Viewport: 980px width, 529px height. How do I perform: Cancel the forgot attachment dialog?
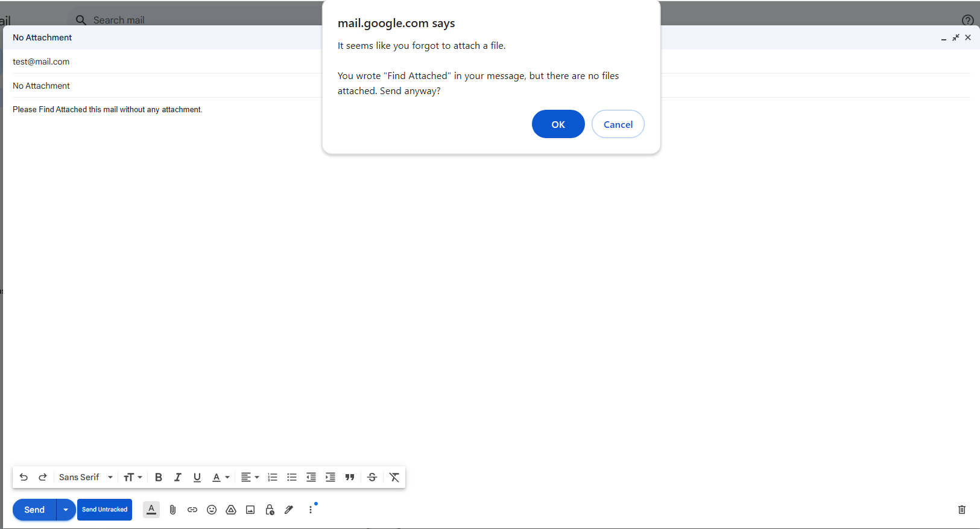coord(618,124)
